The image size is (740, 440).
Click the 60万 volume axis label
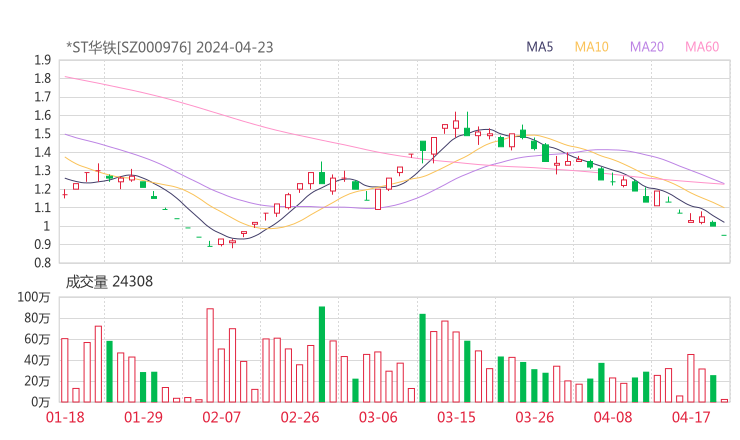37,339
